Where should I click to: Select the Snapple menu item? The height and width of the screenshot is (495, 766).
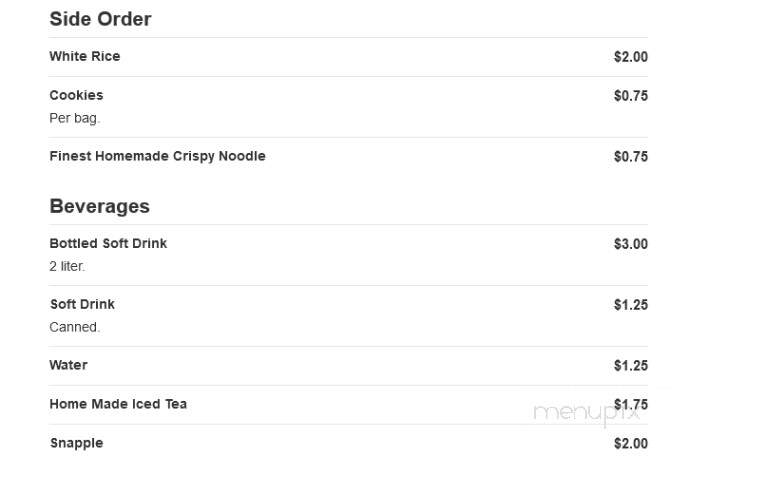(x=77, y=443)
